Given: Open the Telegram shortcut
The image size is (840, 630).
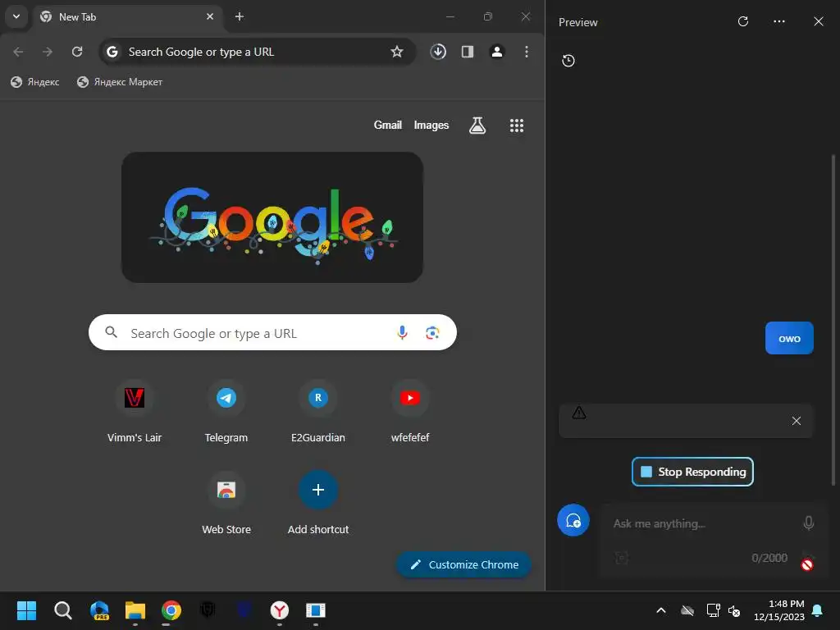Looking at the screenshot, I should pyautogui.click(x=226, y=412).
